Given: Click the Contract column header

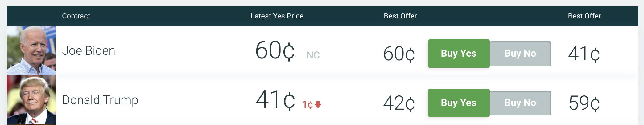Looking at the screenshot, I should pyautogui.click(x=76, y=16).
